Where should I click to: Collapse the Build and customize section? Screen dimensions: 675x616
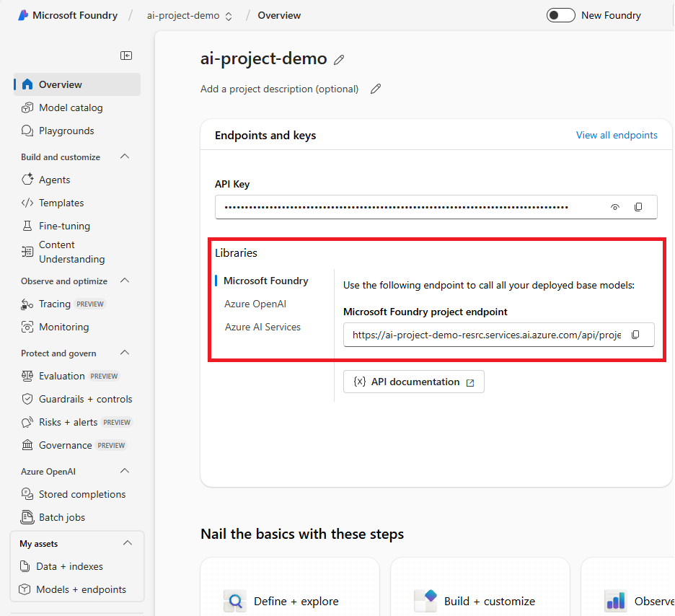[125, 157]
